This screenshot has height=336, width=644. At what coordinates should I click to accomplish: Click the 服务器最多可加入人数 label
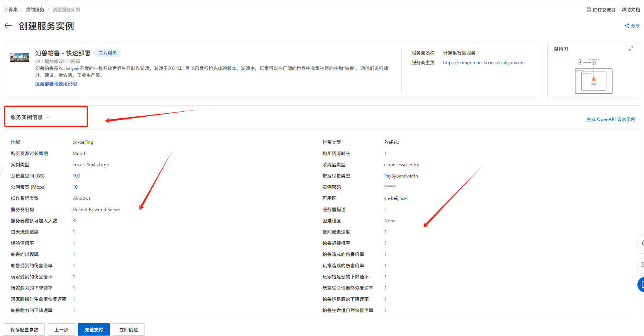[34, 221]
